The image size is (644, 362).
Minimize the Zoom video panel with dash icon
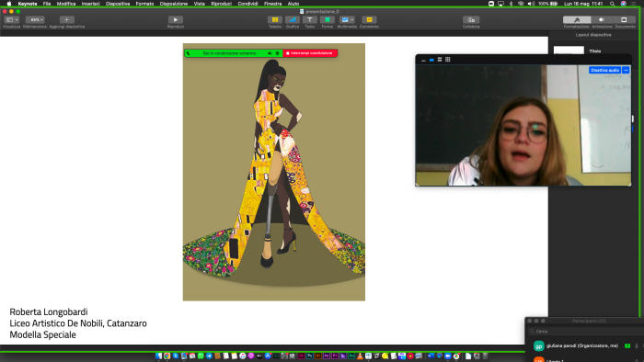pos(423,60)
